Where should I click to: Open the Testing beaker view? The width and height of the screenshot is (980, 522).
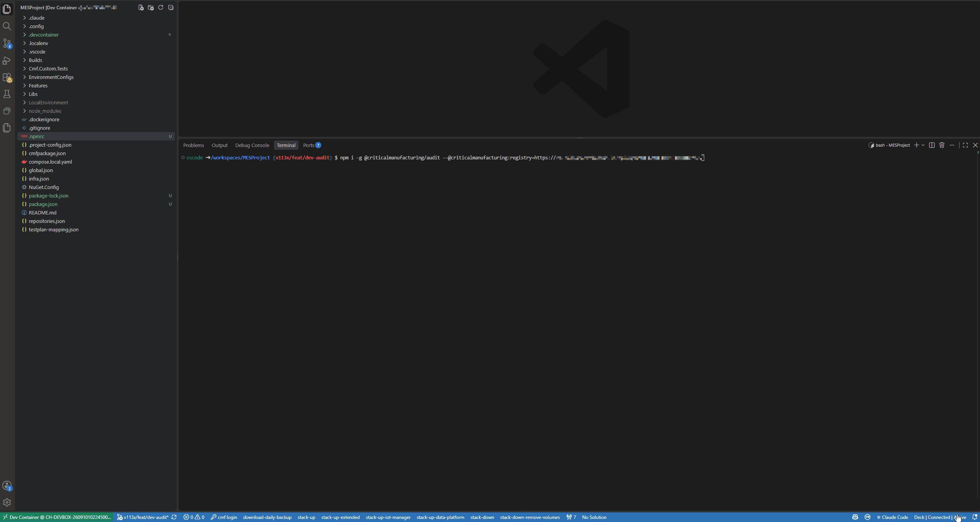7,94
